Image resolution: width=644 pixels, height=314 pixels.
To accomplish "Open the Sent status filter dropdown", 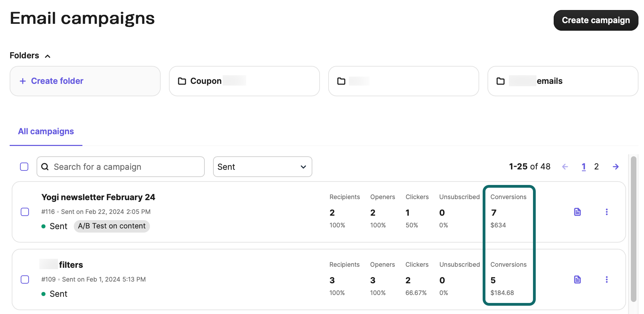I will [262, 167].
